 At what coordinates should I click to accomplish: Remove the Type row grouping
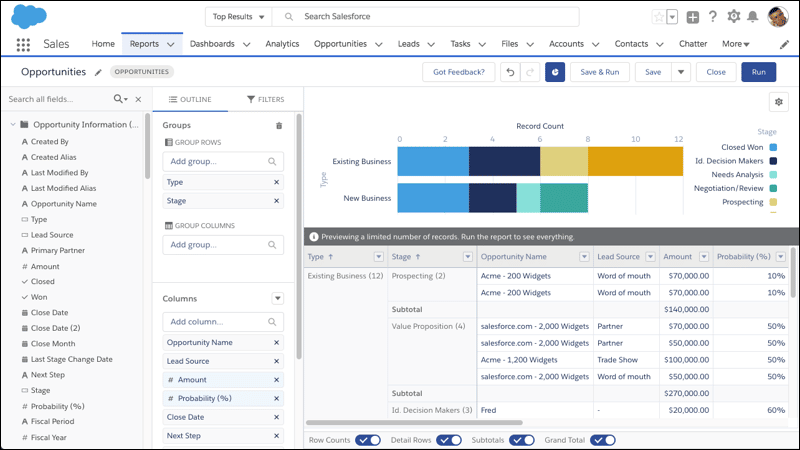(277, 182)
